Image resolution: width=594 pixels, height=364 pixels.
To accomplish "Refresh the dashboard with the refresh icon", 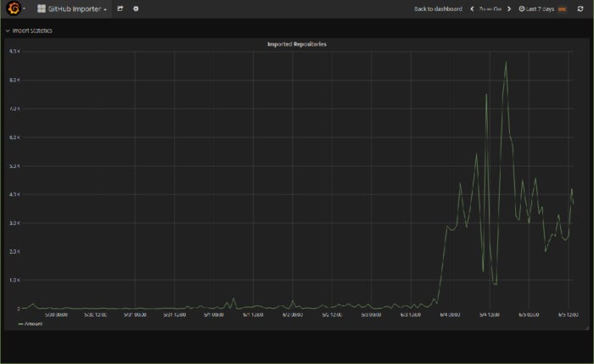I will 580,8.
